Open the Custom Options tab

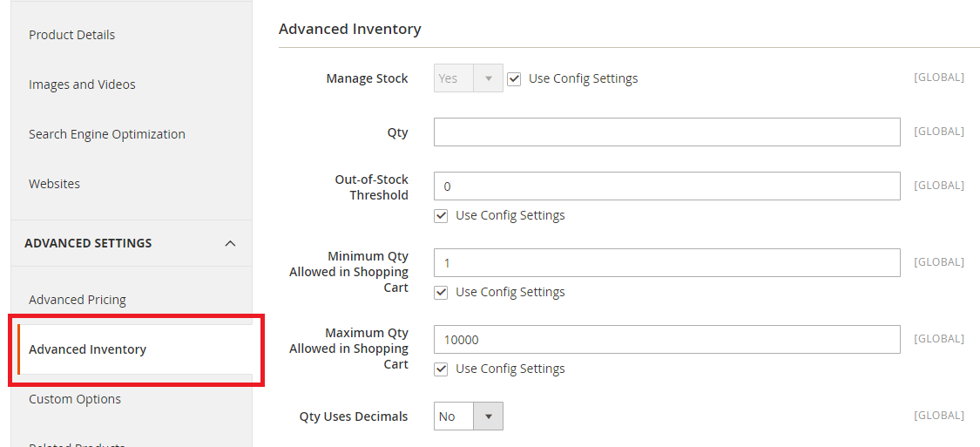click(74, 399)
